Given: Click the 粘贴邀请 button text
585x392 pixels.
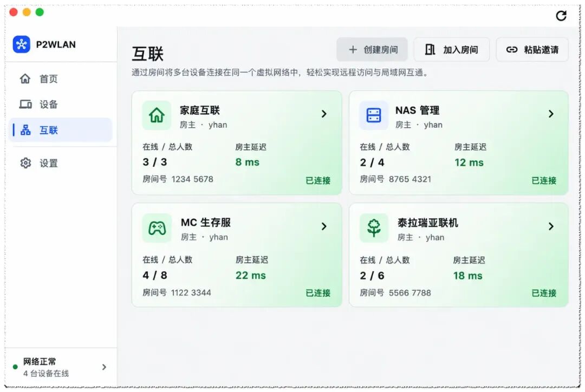Looking at the screenshot, I should coord(541,50).
